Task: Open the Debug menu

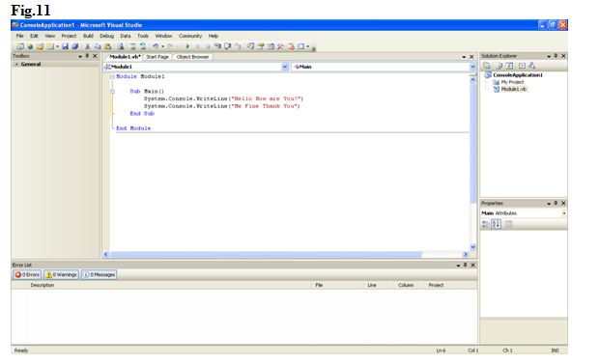Action: [107, 36]
